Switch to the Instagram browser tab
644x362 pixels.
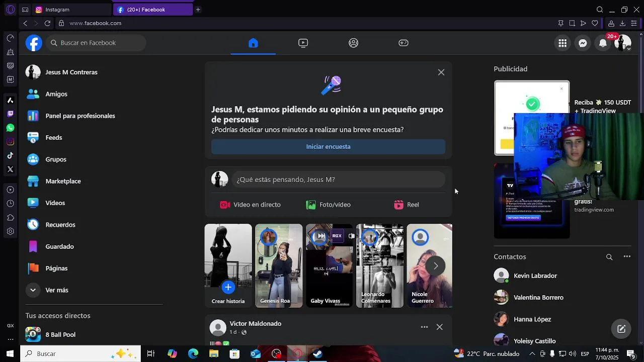[x=71, y=10]
